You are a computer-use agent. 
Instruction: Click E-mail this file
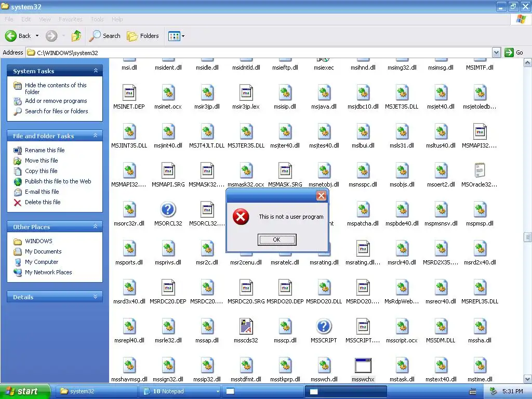[x=42, y=192]
